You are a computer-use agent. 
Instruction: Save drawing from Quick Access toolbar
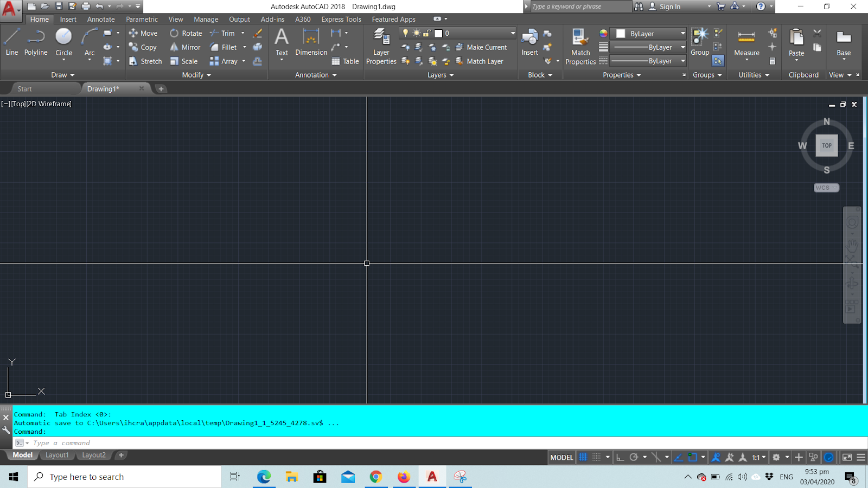(x=59, y=7)
